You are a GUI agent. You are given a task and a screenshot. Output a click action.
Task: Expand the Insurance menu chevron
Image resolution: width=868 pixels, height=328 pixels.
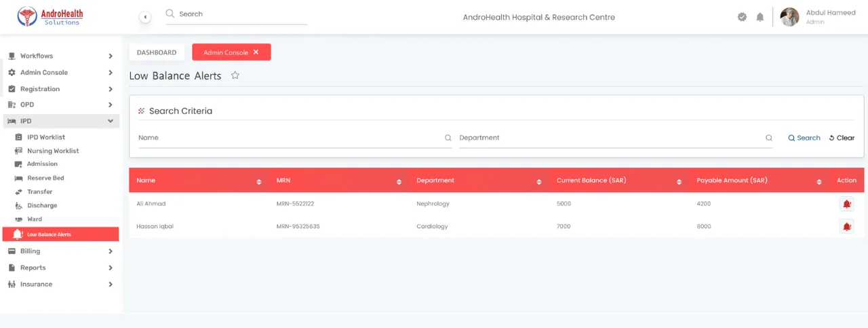pos(111,284)
